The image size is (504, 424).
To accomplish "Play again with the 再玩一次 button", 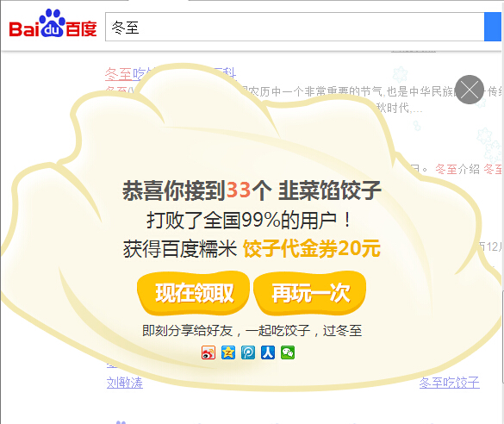I will [310, 293].
